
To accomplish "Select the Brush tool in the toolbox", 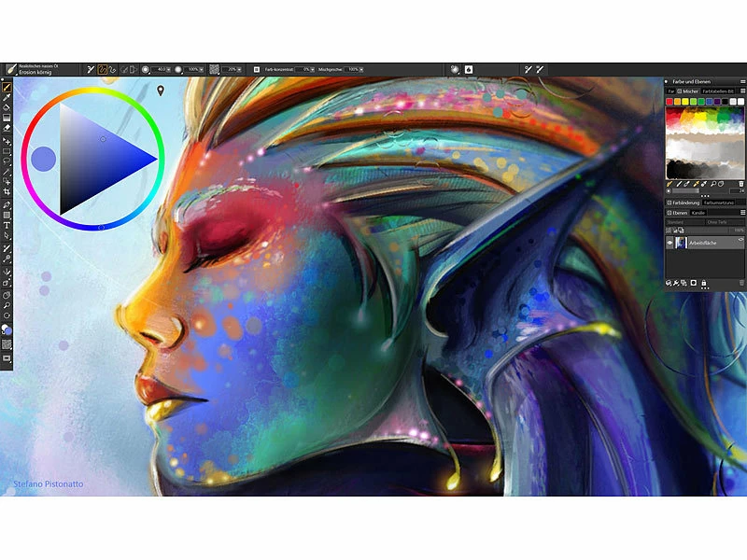I will (7, 87).
